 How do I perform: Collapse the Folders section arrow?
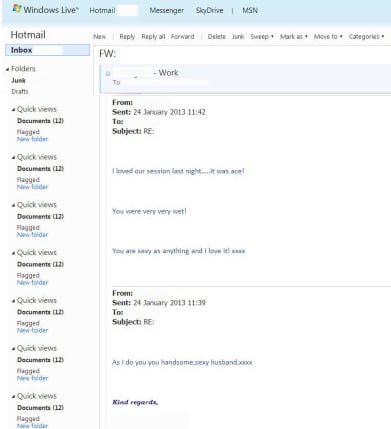coord(7,69)
